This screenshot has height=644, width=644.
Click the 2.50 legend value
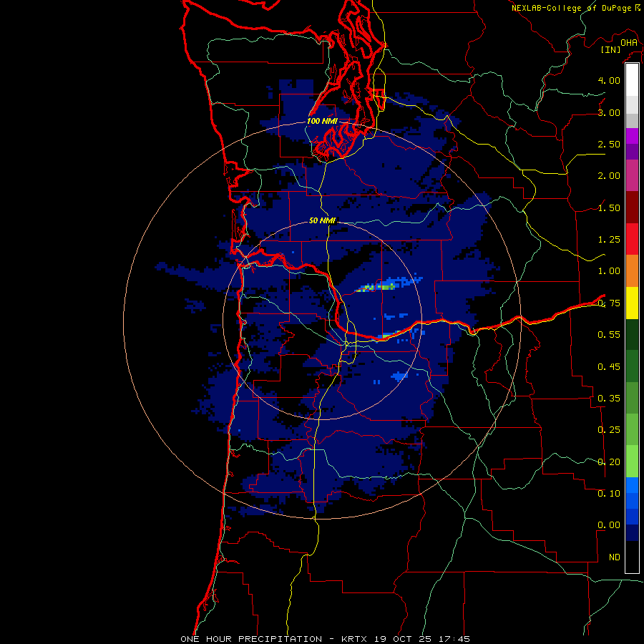(x=609, y=144)
